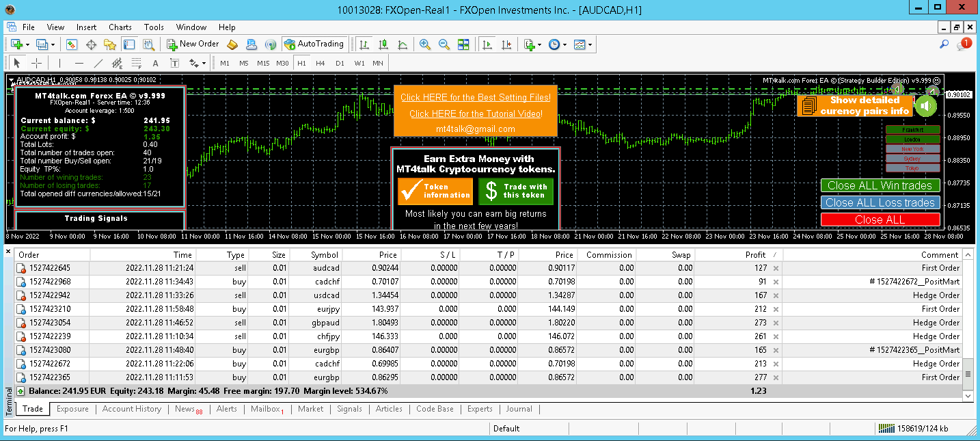
Task: Open the Tools menu
Action: (x=154, y=27)
